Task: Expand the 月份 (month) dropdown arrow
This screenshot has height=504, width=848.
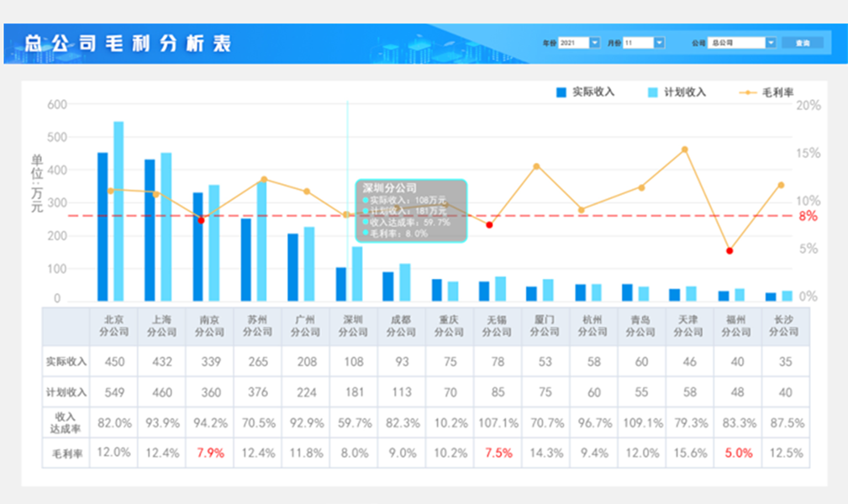Action: pyautogui.click(x=660, y=42)
